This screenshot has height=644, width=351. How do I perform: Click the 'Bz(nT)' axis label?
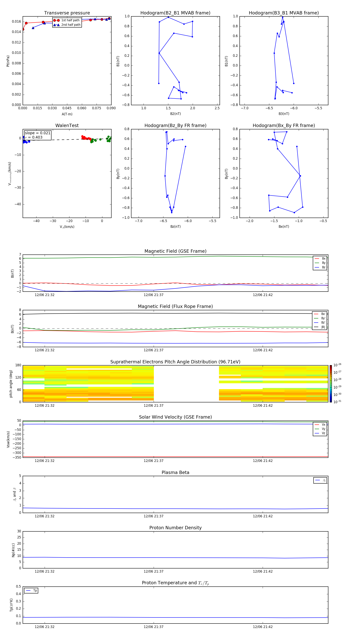point(175,227)
